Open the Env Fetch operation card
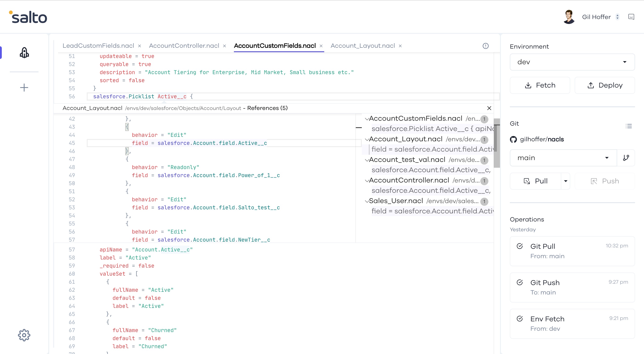Image resolution: width=644 pixels, height=354 pixels. point(572,324)
